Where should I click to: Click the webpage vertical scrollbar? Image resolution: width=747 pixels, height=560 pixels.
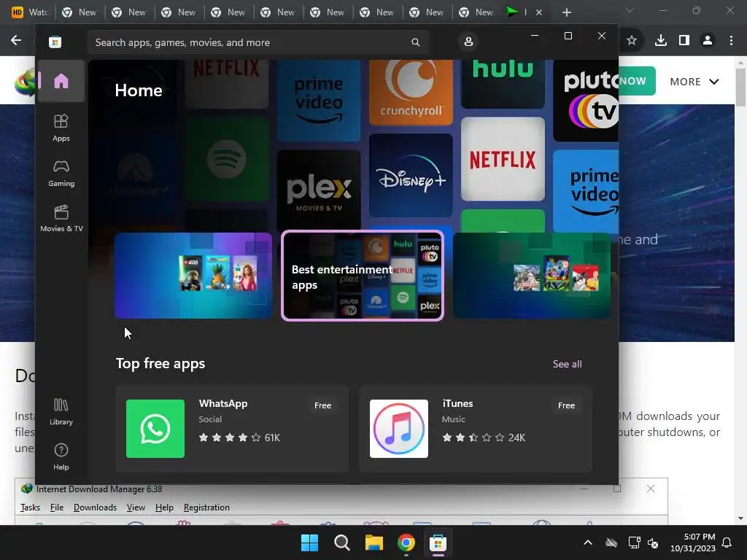click(740, 87)
